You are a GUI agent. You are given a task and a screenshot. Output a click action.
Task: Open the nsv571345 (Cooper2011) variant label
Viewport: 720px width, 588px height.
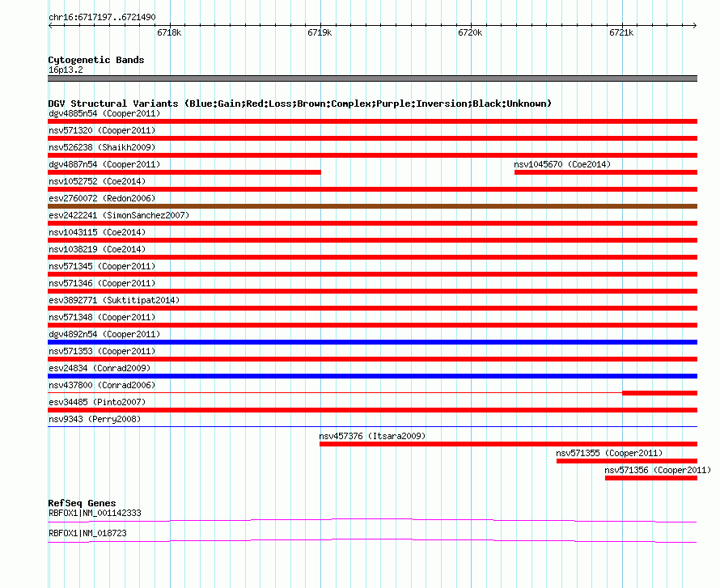[102, 266]
